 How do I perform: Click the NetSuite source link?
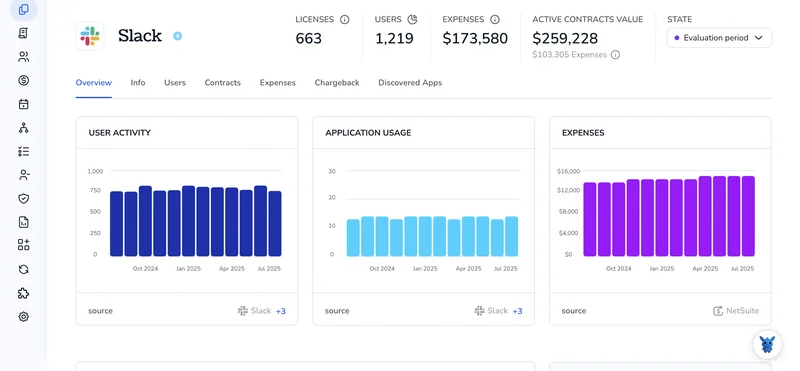pyautogui.click(x=736, y=311)
